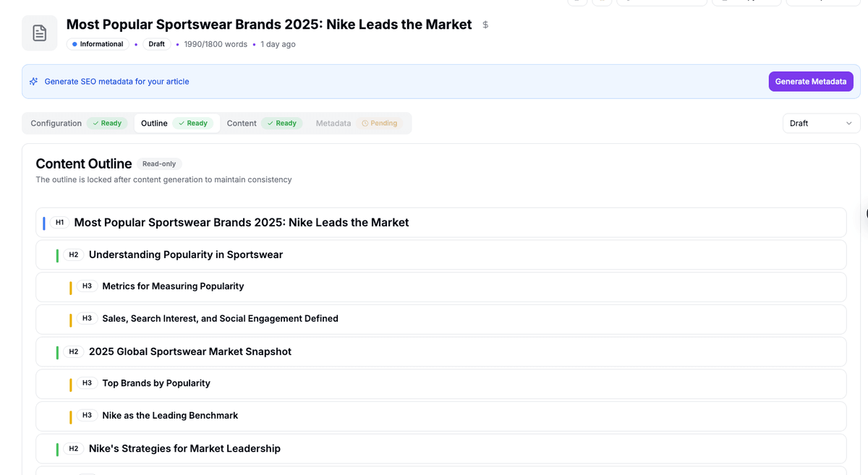The image size is (868, 475).
Task: Click the Draft status badge under the title
Action: 156,44
